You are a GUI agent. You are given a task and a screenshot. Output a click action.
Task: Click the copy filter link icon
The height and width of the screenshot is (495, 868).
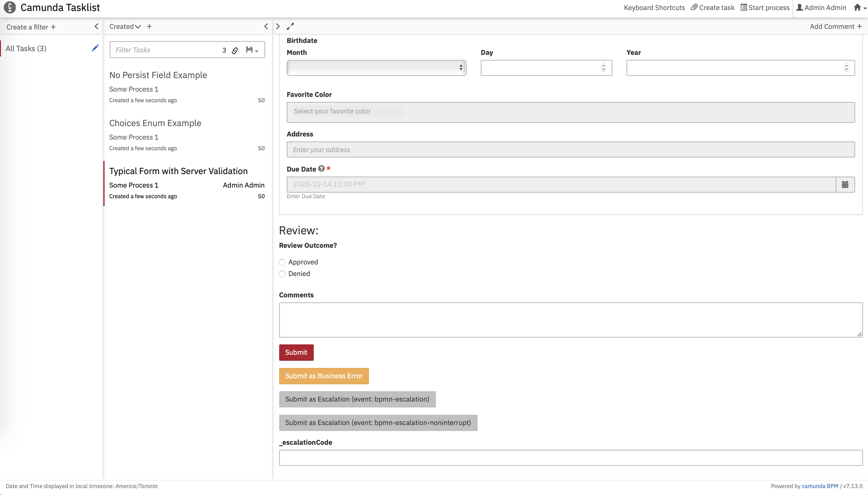tap(235, 50)
